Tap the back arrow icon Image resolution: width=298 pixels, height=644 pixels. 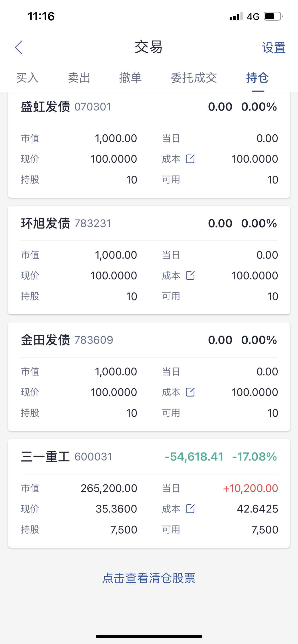19,47
